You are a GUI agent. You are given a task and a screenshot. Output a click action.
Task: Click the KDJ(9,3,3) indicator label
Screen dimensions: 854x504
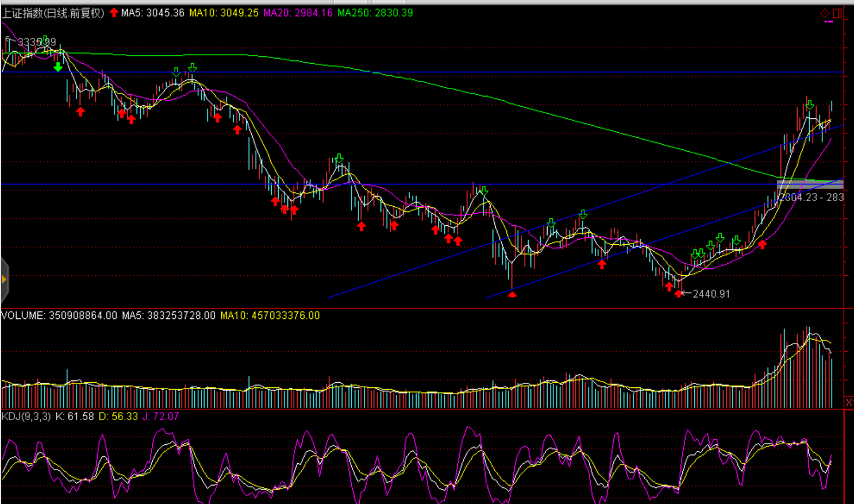click(26, 416)
